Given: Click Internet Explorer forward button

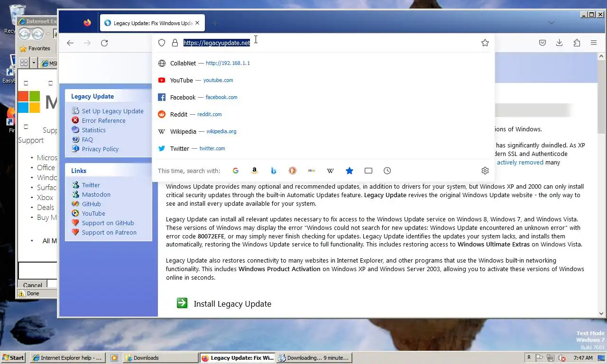Looking at the screenshot, I should (x=38, y=34).
